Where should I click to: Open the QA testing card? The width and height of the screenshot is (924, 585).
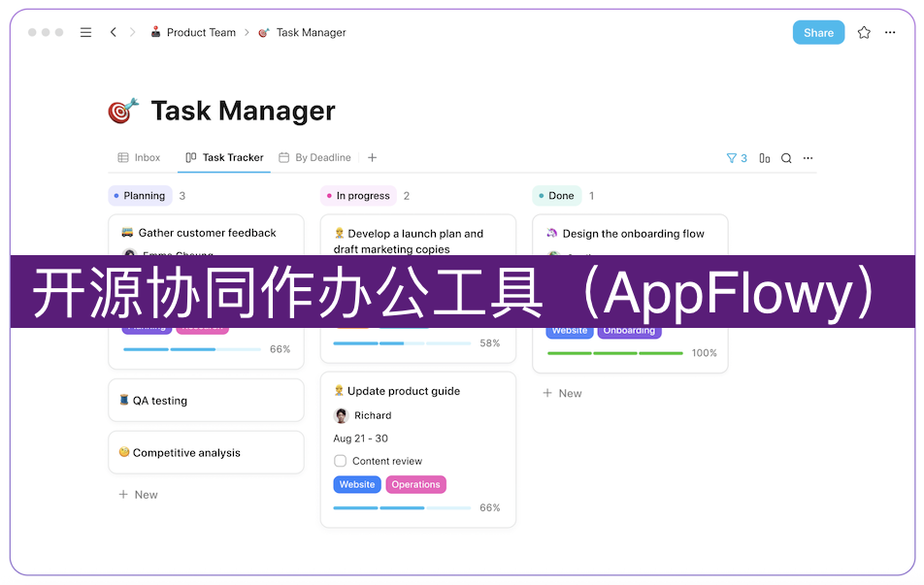coord(206,400)
